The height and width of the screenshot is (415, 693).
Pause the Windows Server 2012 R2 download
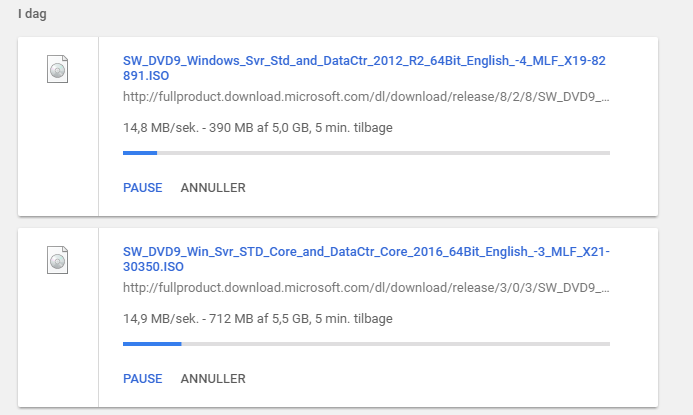142,187
